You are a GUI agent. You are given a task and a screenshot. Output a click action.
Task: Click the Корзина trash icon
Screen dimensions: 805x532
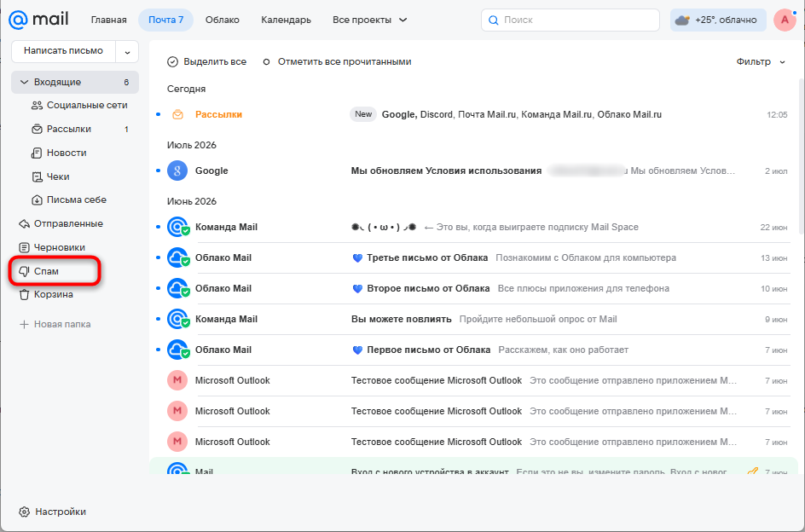click(x=24, y=295)
